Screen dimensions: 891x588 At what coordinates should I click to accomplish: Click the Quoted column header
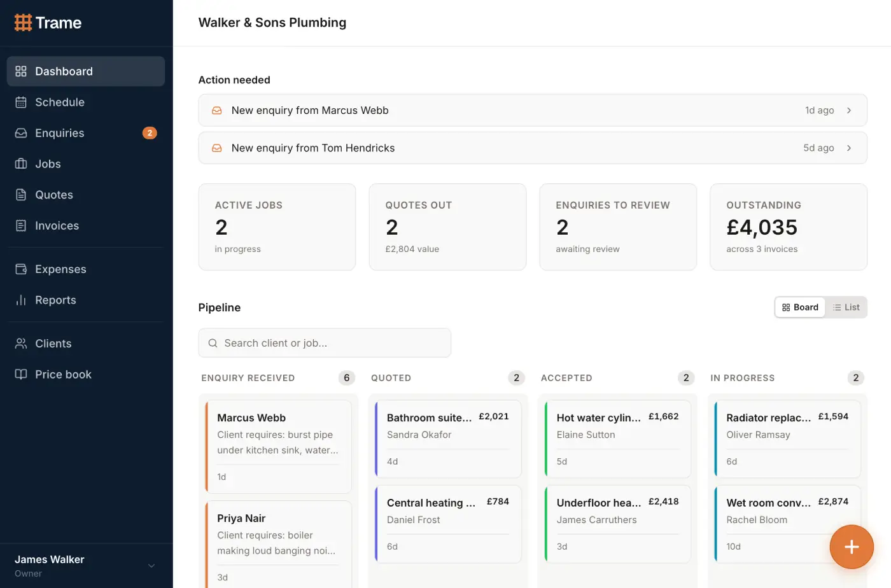[391, 378]
